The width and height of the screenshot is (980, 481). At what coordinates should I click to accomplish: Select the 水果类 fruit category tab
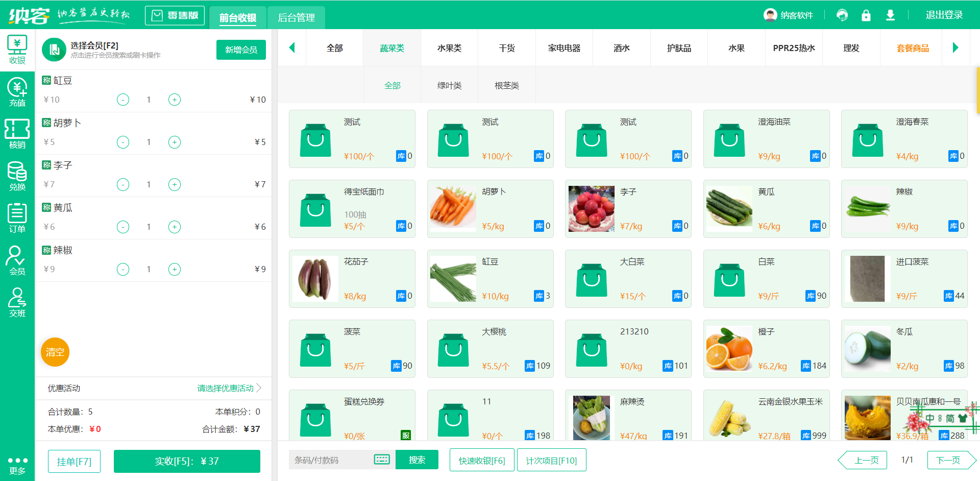tap(449, 47)
